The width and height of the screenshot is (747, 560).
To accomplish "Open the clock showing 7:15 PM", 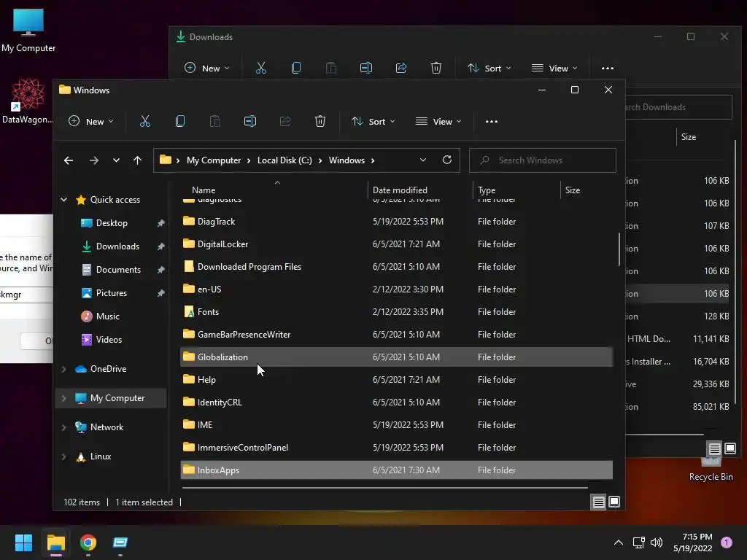I will pos(693,542).
